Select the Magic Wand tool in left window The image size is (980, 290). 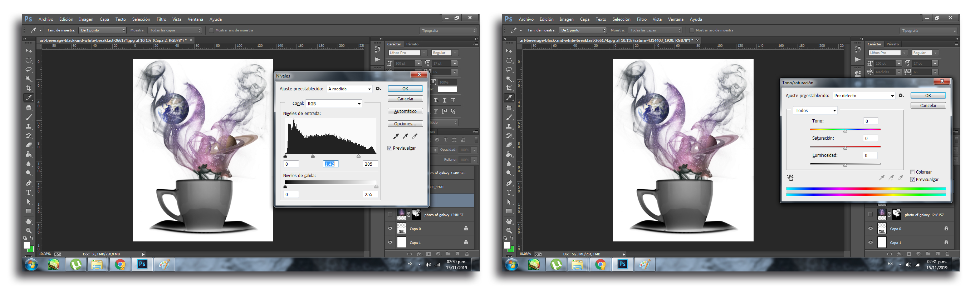[29, 79]
